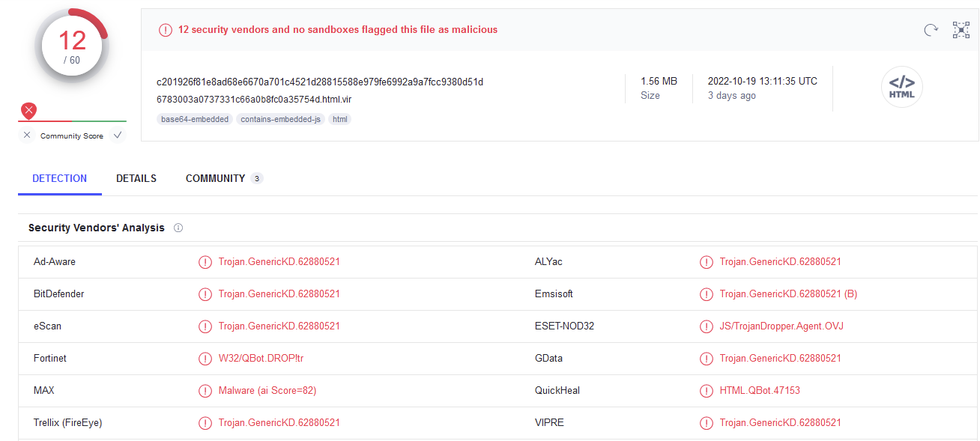
Task: Open the COMMUNITY tab
Action: (216, 178)
